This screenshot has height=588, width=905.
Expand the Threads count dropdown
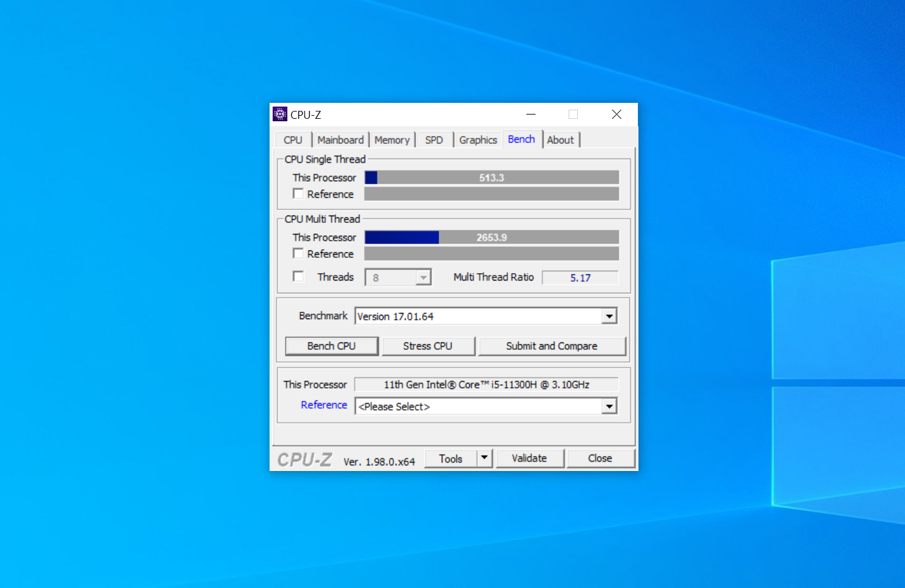point(423,277)
